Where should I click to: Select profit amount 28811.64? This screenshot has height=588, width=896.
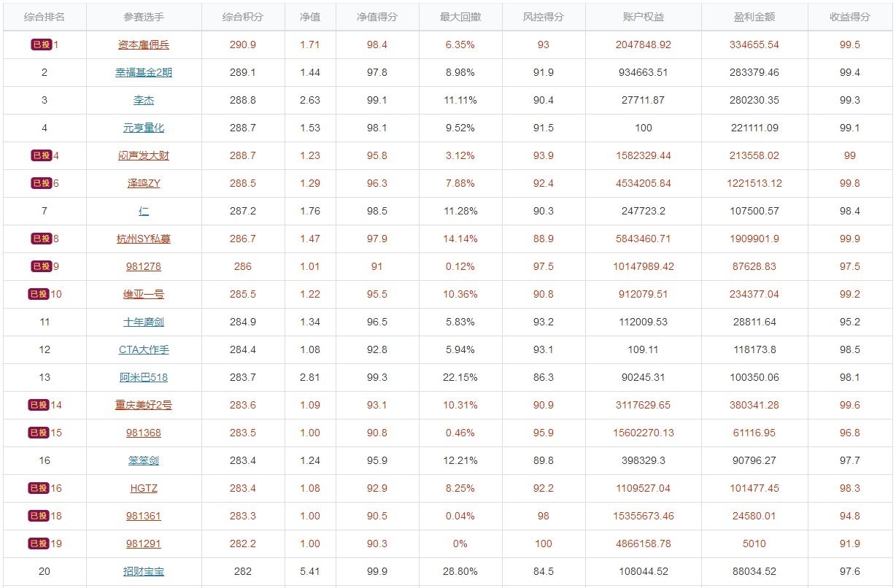click(754, 322)
